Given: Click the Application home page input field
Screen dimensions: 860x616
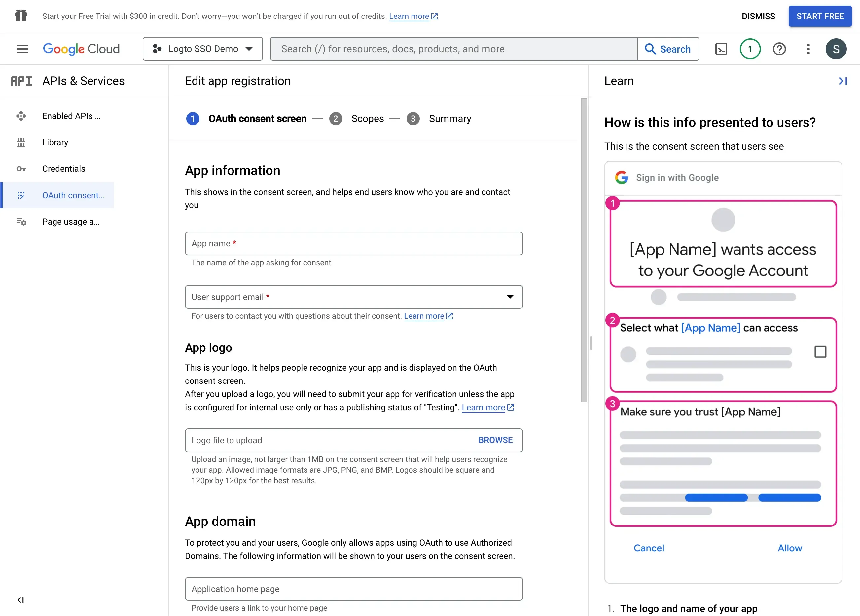Looking at the screenshot, I should (x=354, y=589).
